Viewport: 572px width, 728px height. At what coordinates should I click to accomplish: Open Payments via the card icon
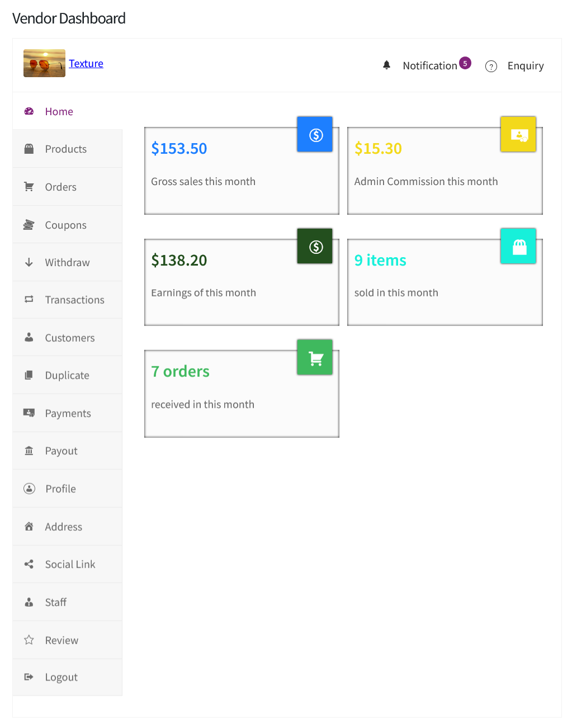pos(29,413)
